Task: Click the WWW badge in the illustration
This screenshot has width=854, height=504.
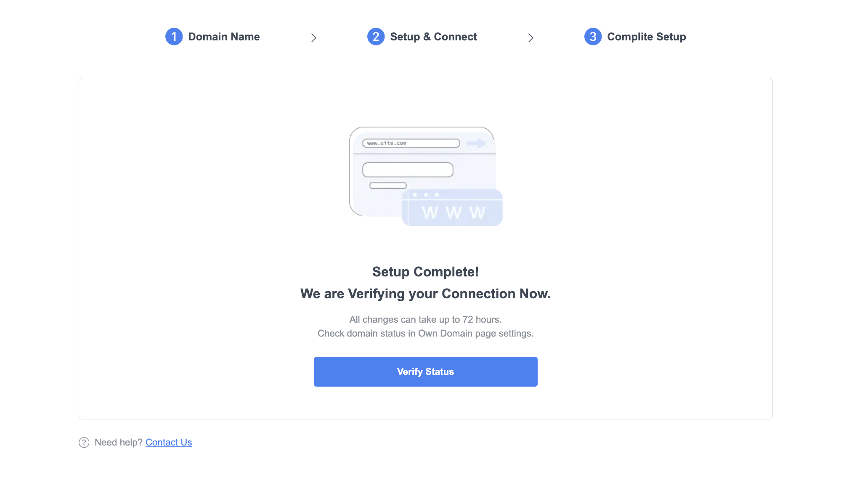Action: pyautogui.click(x=452, y=209)
